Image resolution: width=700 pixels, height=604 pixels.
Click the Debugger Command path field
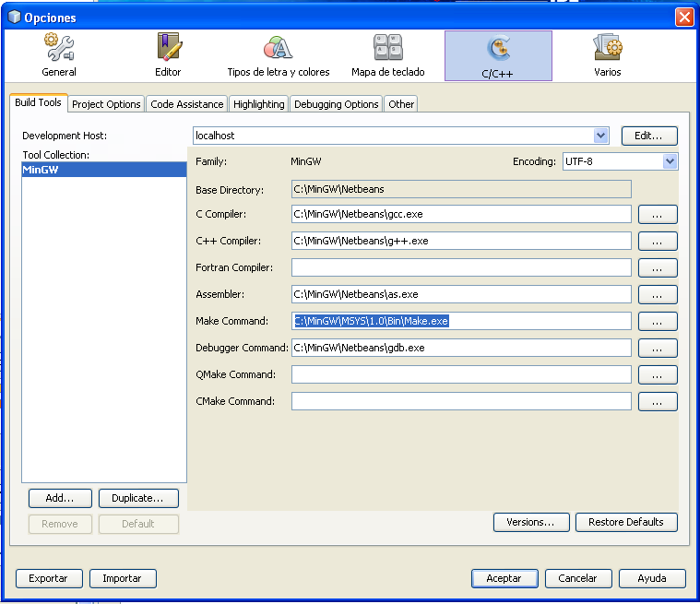[x=461, y=348]
